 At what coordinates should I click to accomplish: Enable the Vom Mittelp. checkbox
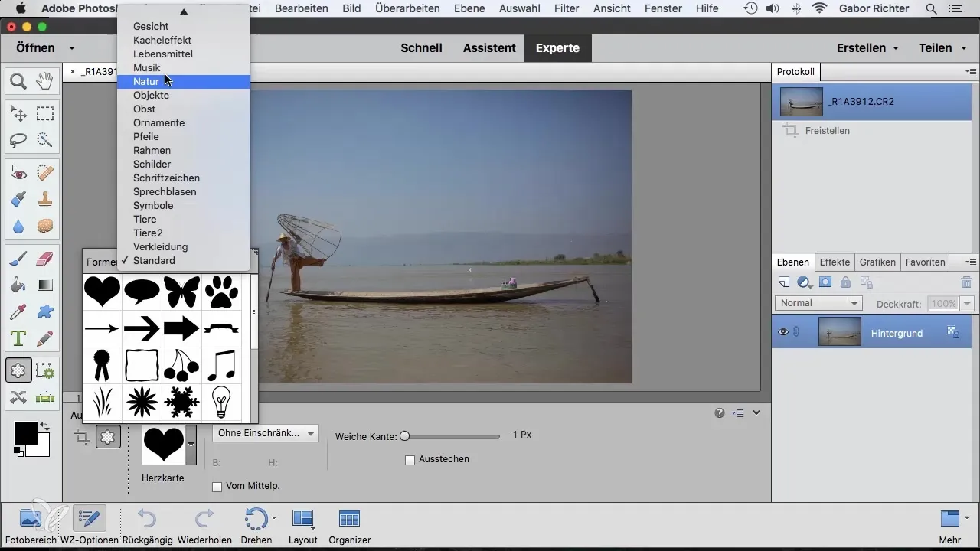[217, 486]
